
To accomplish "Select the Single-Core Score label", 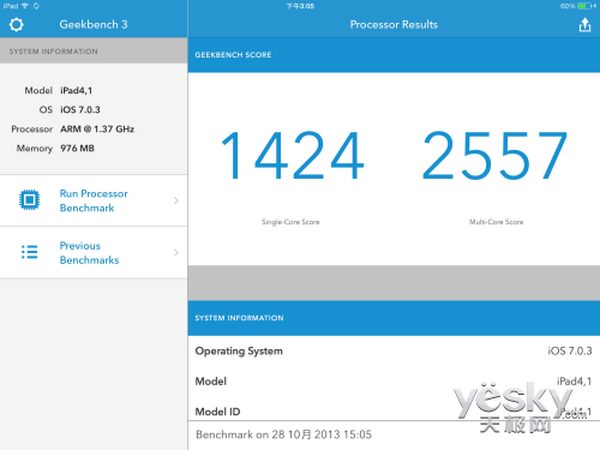I will 290,222.
